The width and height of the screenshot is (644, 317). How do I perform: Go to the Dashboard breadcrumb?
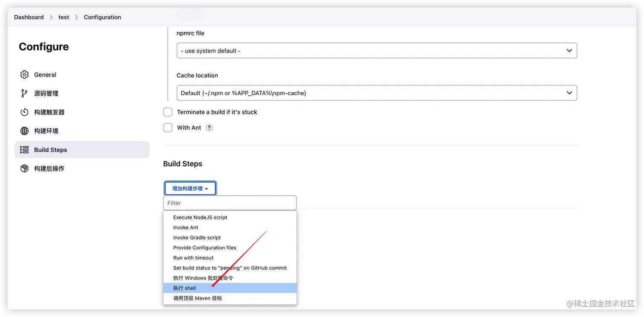tap(29, 17)
